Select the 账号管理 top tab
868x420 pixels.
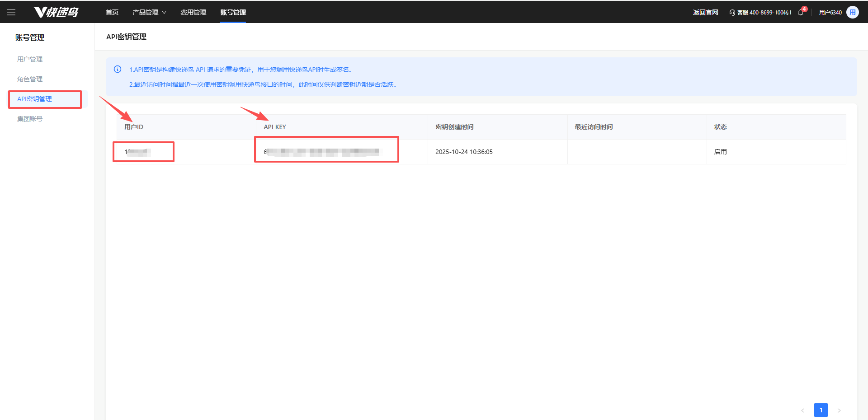point(233,12)
